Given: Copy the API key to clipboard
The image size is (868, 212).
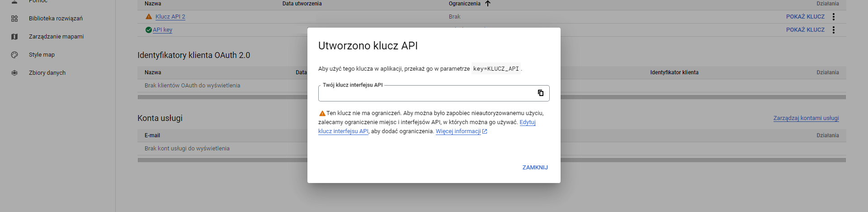Looking at the screenshot, I should click(x=540, y=93).
